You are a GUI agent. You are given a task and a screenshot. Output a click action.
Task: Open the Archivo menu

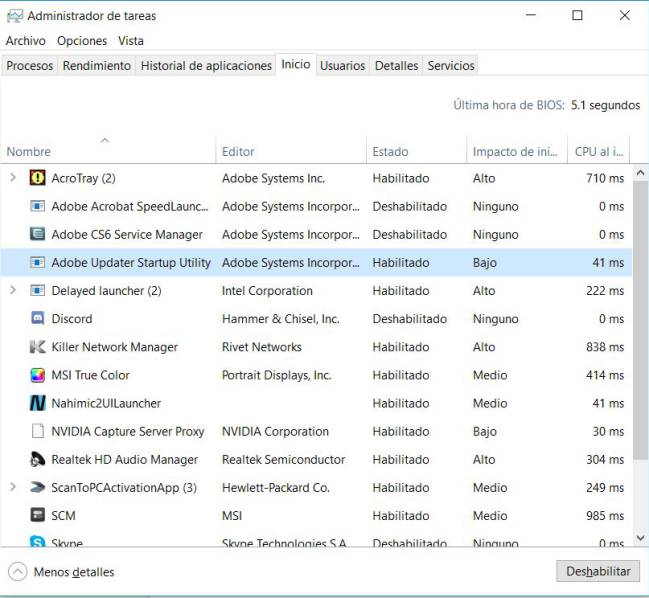pos(26,41)
